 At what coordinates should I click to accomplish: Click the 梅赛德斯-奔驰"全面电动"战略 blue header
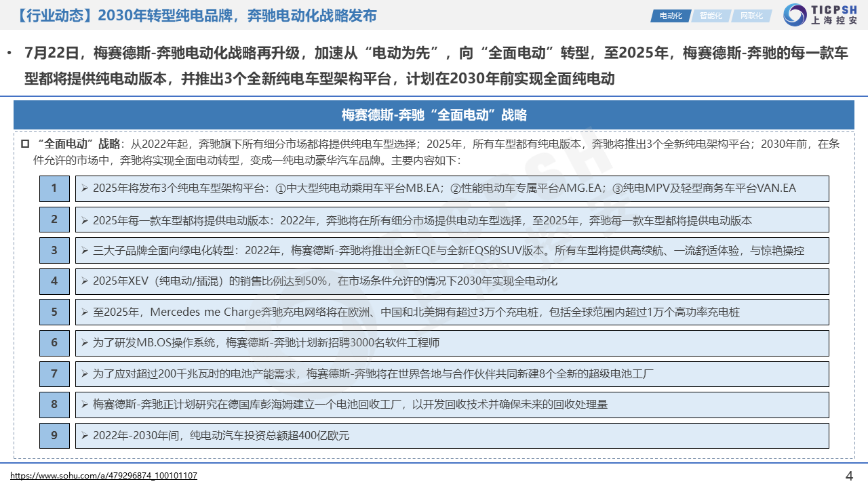434,115
